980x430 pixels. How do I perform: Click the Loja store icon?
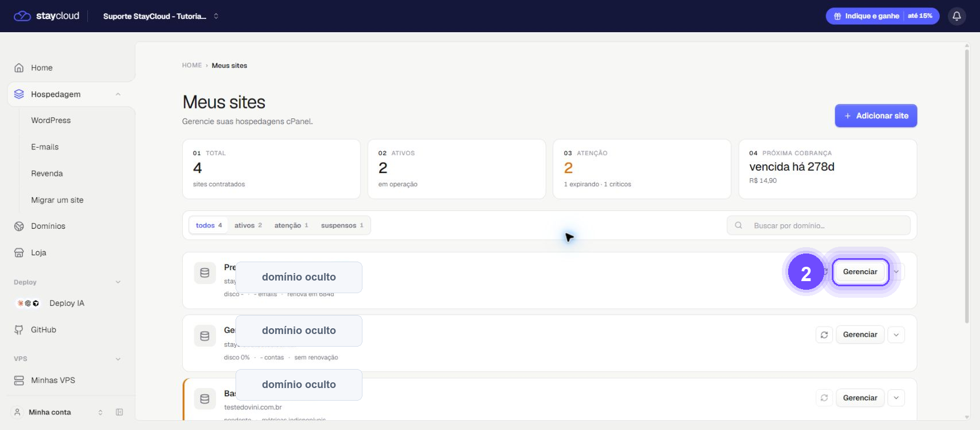[x=19, y=253]
